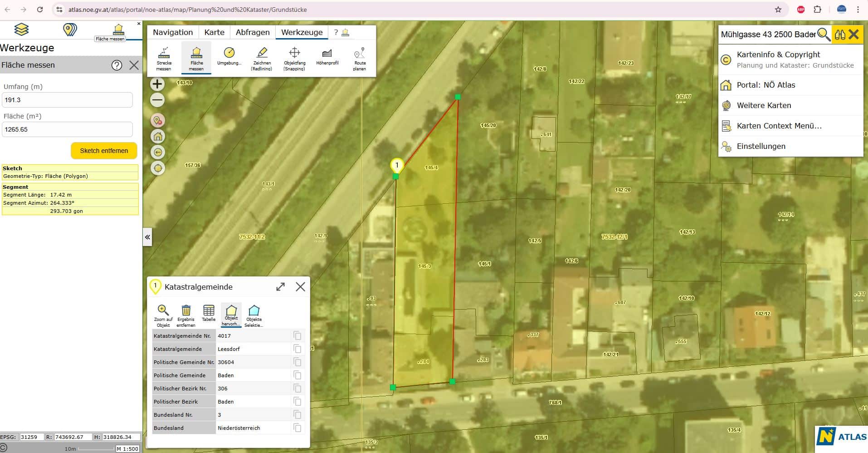Expand the Katastralgemeinde result window
Image resolution: width=868 pixels, height=453 pixels.
coord(280,287)
